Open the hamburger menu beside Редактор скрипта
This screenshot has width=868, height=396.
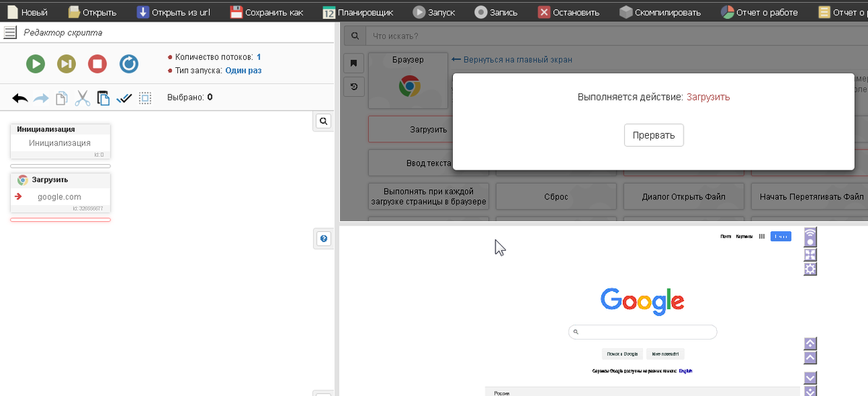[x=10, y=33]
